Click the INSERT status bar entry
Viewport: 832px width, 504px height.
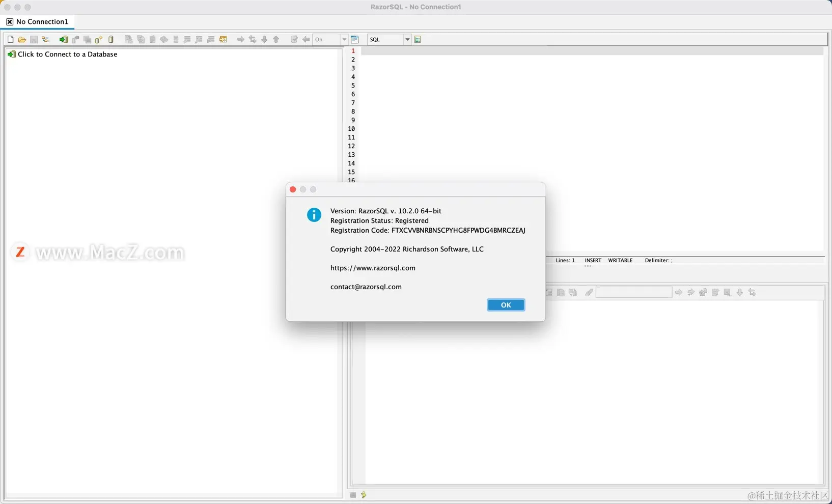pyautogui.click(x=593, y=260)
